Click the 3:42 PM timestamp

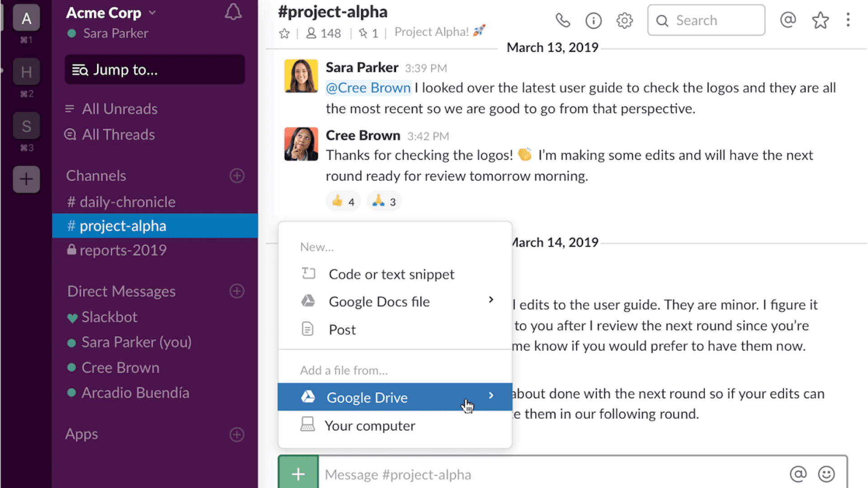click(428, 136)
